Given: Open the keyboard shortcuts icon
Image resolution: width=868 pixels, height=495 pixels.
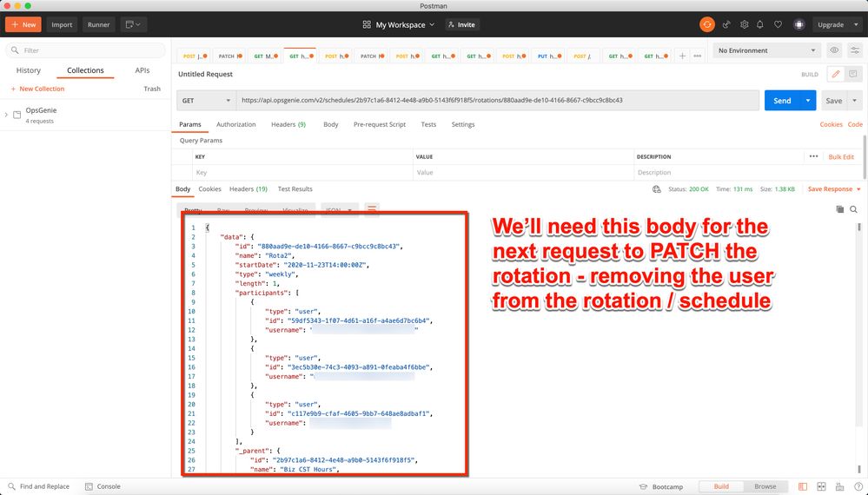Looking at the screenshot, I should pos(840,486).
